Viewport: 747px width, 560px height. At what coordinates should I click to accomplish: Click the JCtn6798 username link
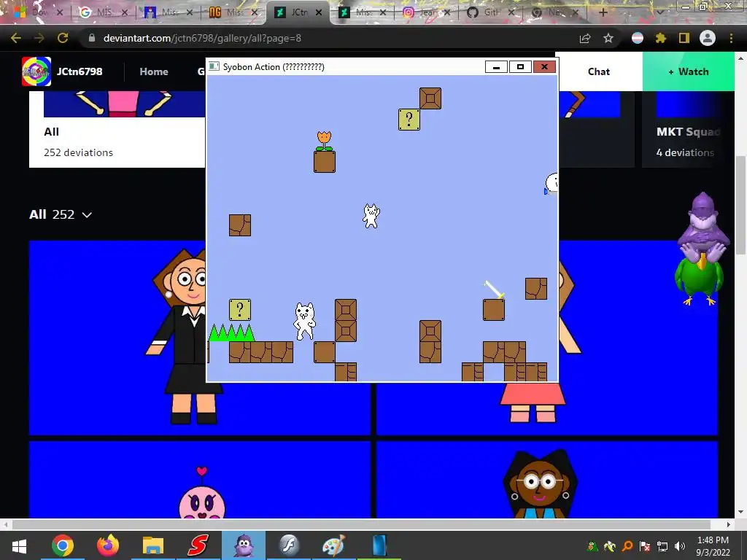pyautogui.click(x=80, y=71)
